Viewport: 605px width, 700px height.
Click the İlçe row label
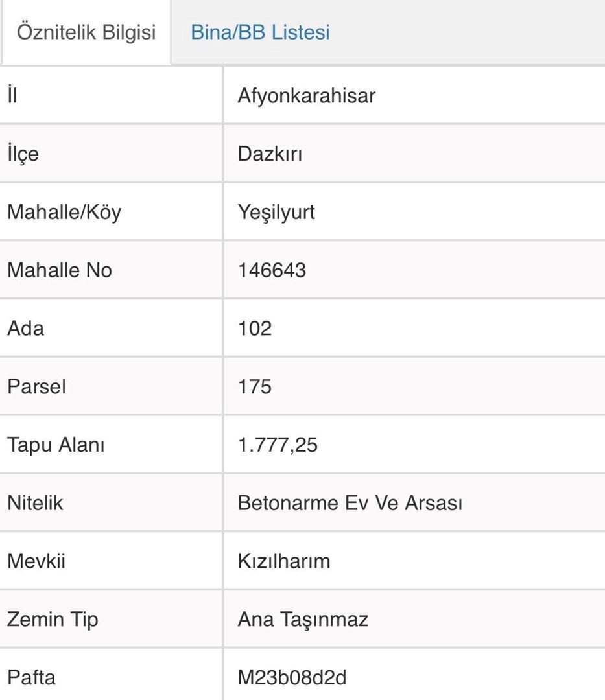(x=23, y=154)
